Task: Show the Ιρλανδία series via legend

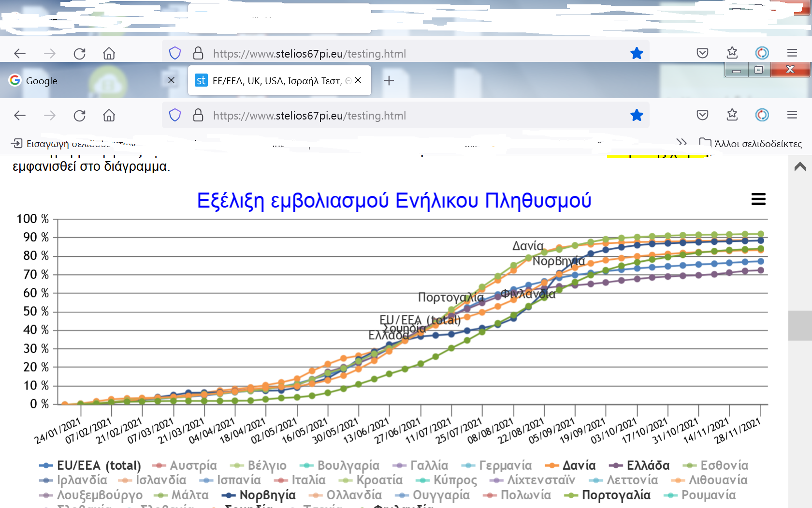Action: [73, 480]
